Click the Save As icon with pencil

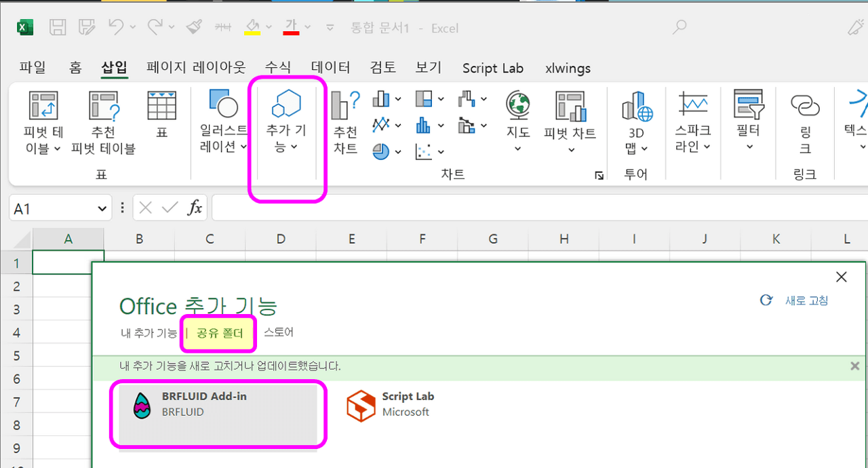coord(87,27)
